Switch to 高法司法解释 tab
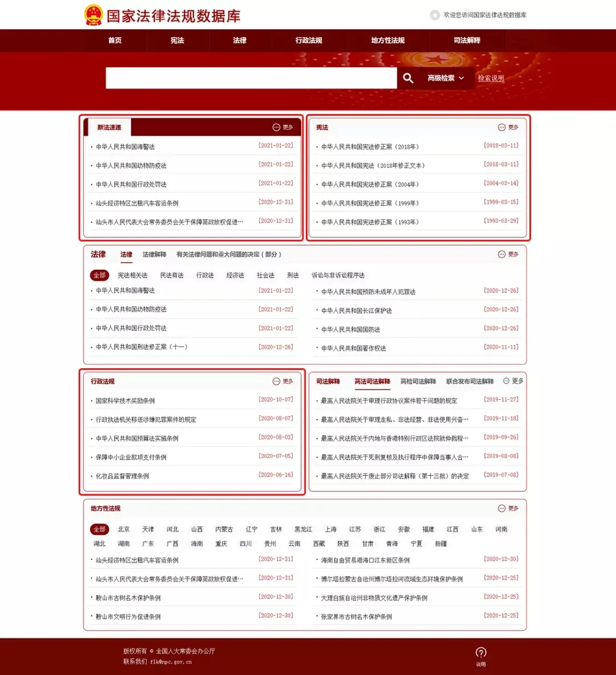This screenshot has height=675, width=616. click(372, 381)
